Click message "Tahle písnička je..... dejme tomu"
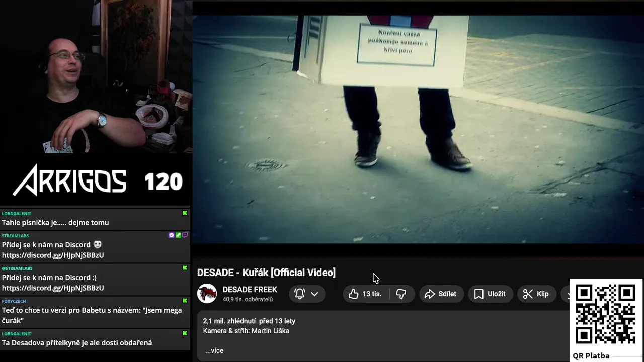 [x=55, y=223]
